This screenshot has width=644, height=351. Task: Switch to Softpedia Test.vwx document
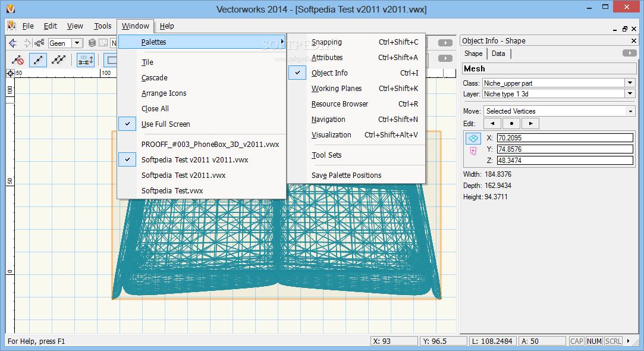point(202,191)
